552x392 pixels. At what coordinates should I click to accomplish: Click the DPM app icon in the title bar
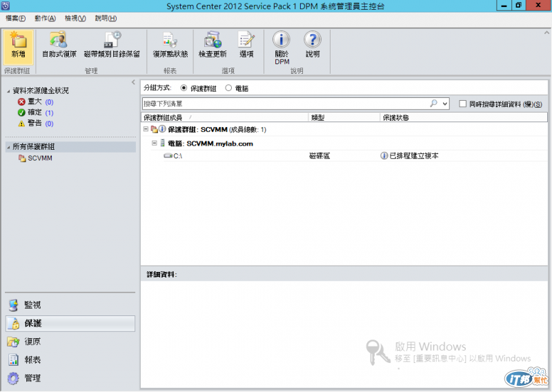(6, 6)
